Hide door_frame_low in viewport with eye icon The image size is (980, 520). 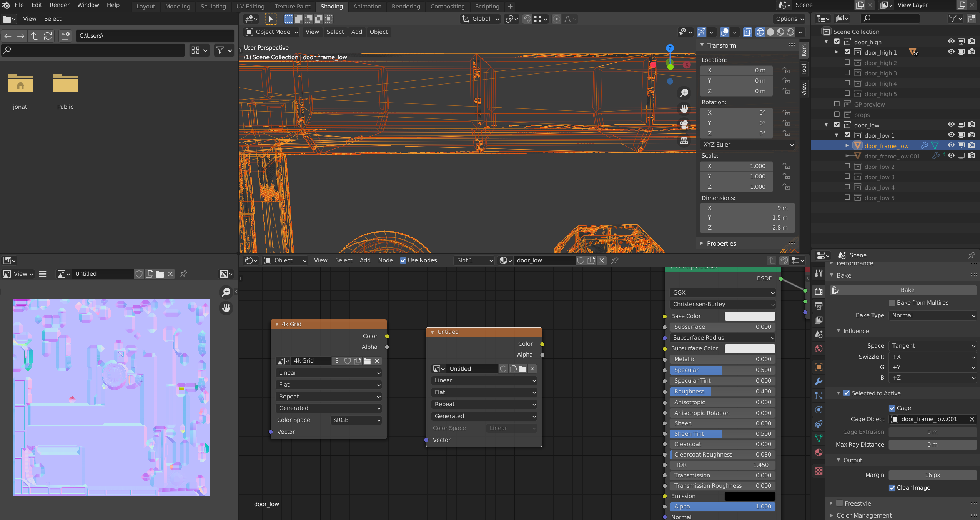(x=951, y=145)
